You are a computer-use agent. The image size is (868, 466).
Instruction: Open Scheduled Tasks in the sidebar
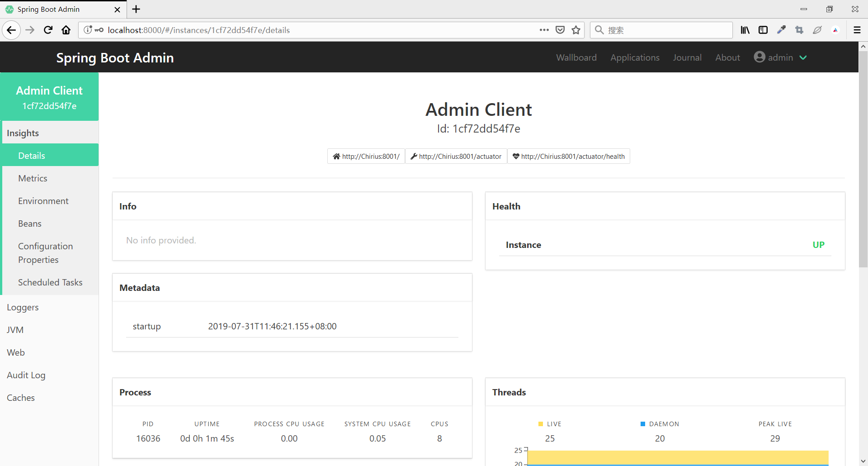[x=50, y=282]
